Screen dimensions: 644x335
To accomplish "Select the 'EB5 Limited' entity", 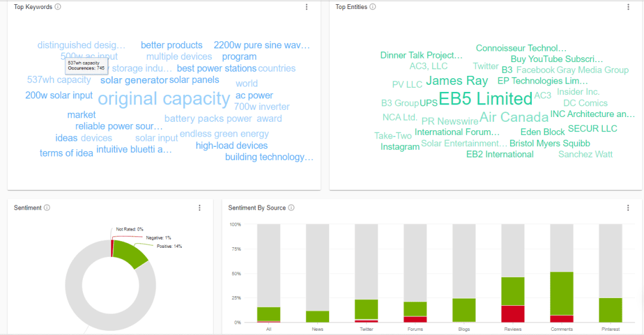I will click(x=485, y=99).
